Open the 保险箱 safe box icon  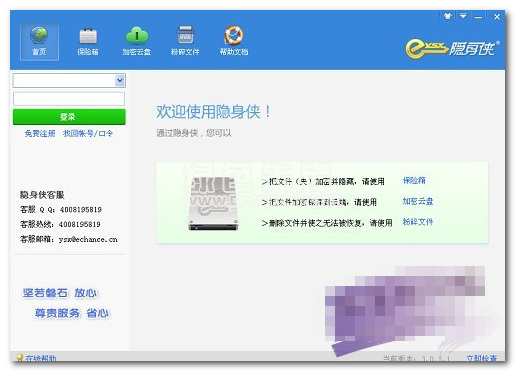point(88,41)
